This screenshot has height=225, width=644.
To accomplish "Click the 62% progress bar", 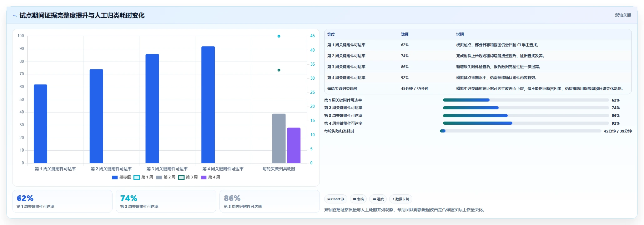I will coord(526,100).
